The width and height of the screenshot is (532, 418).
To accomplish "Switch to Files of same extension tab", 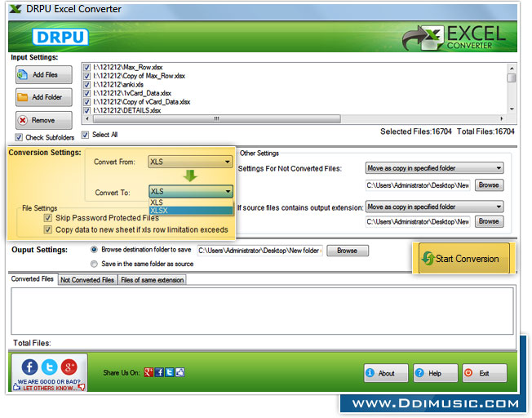I will click(x=153, y=280).
